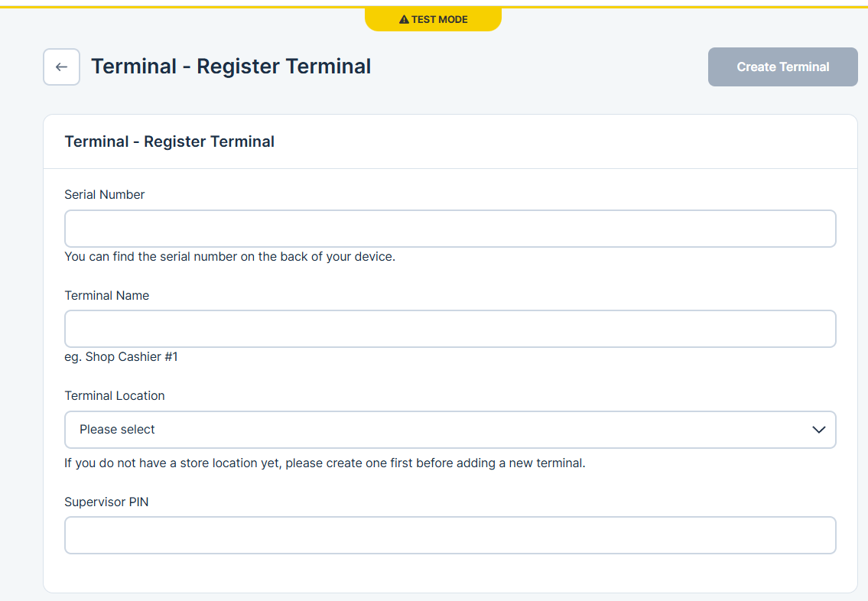868x601 pixels.
Task: Click the TEST MODE text in the badge
Action: pyautogui.click(x=440, y=20)
